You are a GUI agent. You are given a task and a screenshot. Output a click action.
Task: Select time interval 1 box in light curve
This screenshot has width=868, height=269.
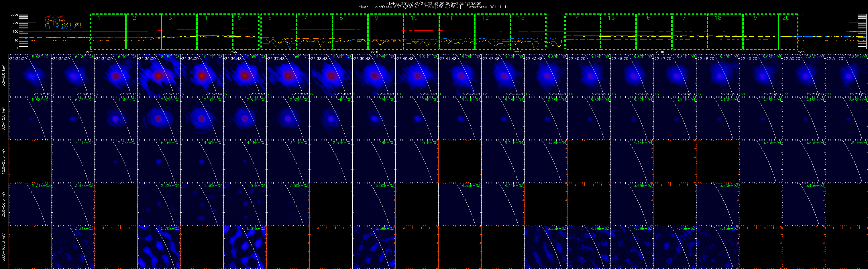tap(108, 32)
